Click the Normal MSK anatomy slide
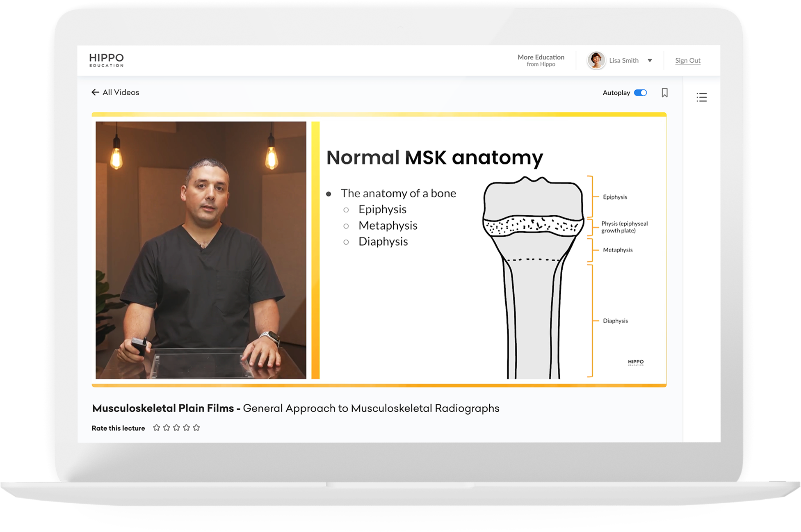 pos(434,158)
